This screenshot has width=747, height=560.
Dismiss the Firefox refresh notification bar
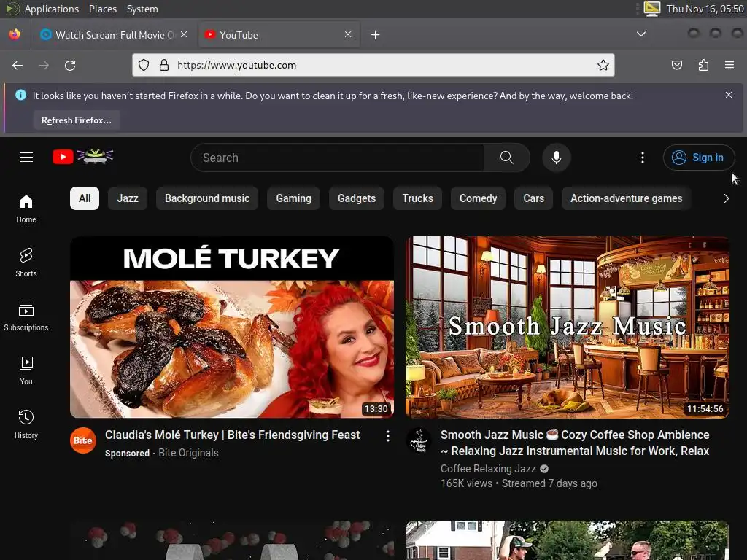729,95
